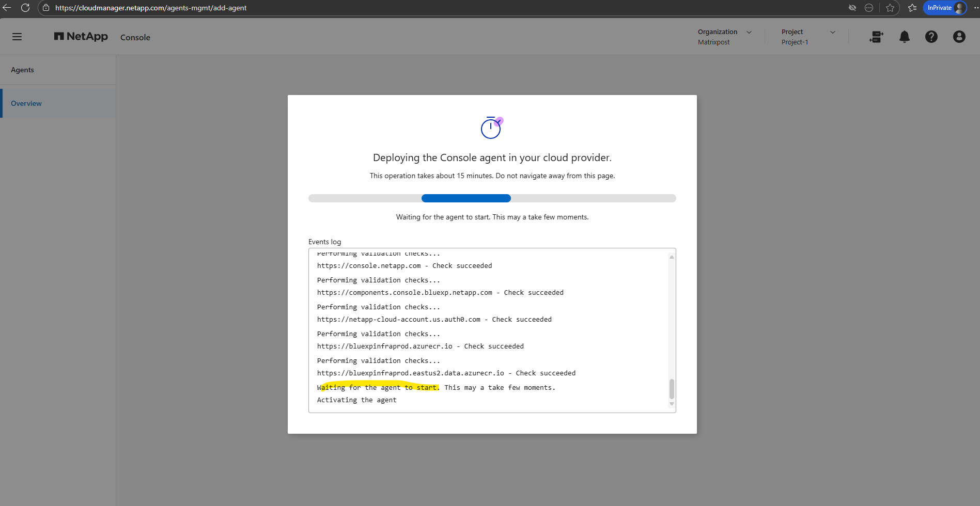This screenshot has height=506, width=980.
Task: Add this page to favorites star
Action: [890, 8]
